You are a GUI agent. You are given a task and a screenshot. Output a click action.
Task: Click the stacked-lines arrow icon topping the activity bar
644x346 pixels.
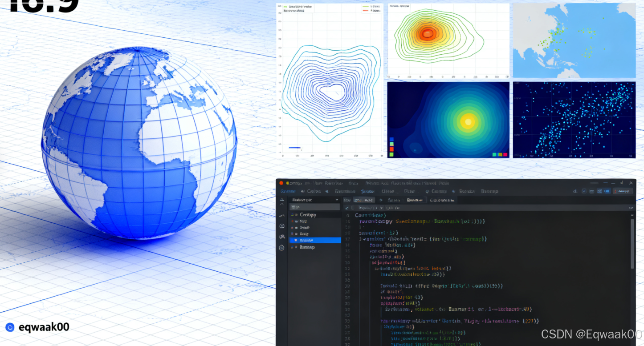click(x=281, y=201)
